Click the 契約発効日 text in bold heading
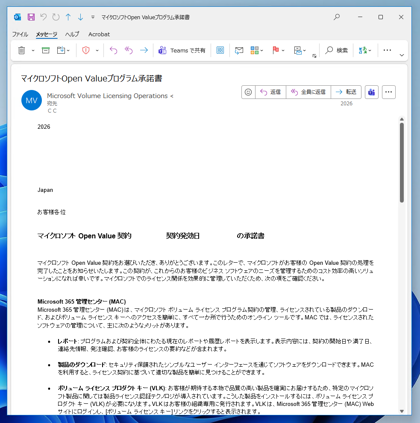Screen dimensions: 420x423 (183, 236)
